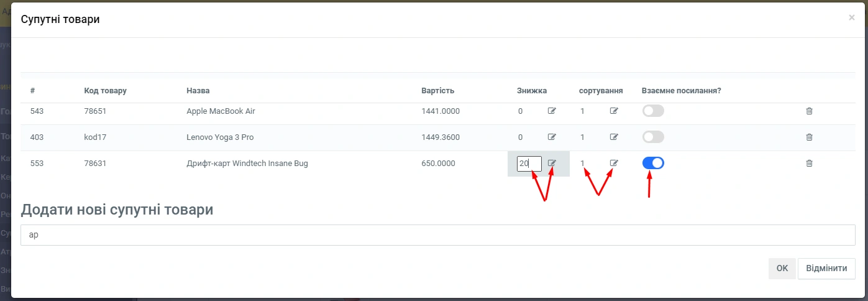
Task: Focus the discount input containing 20
Action: [529, 164]
